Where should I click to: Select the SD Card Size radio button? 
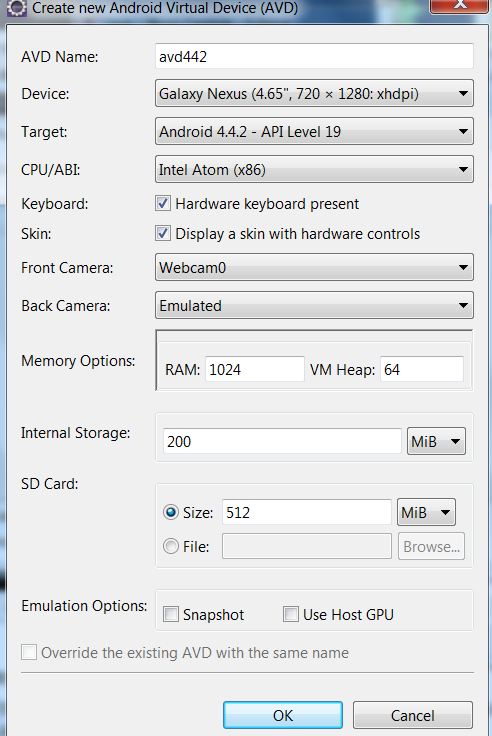tap(171, 512)
